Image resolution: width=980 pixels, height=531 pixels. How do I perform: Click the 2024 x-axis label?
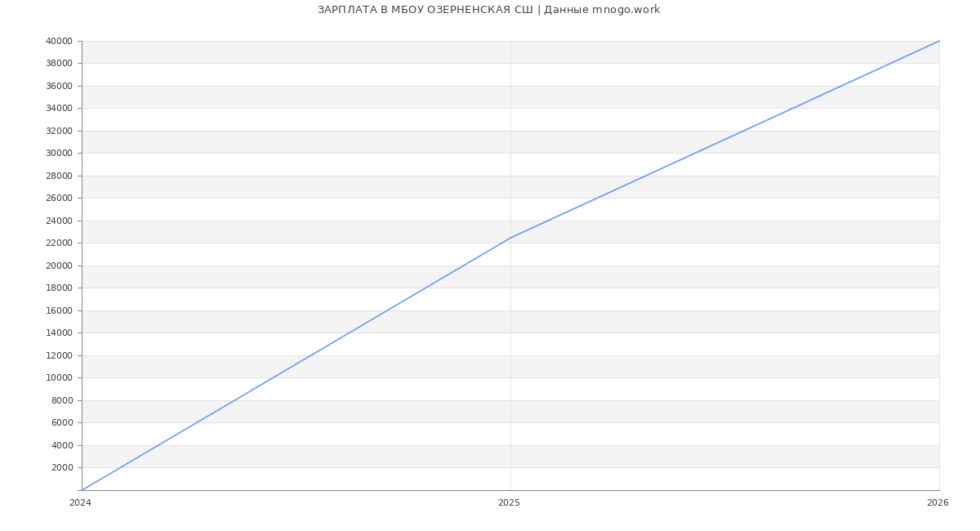click(80, 503)
